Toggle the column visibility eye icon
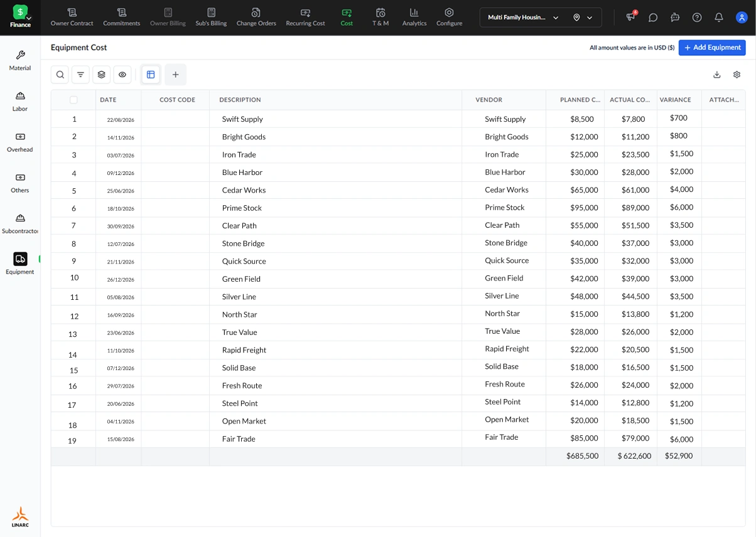This screenshot has width=756, height=537. pyautogui.click(x=122, y=75)
